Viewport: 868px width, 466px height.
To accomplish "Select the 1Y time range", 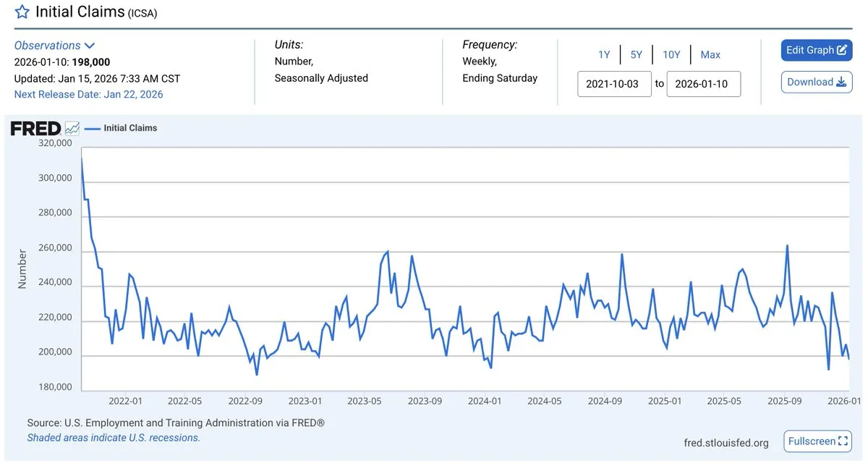I will click(x=604, y=55).
